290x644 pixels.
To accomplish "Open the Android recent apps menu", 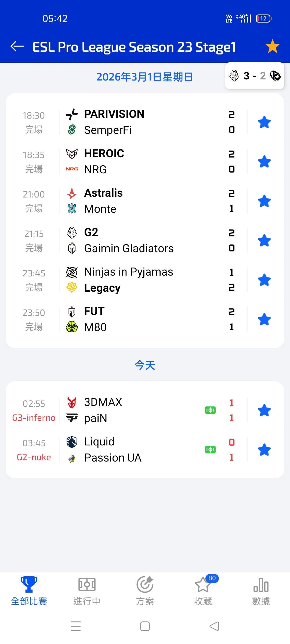I will pos(76,626).
